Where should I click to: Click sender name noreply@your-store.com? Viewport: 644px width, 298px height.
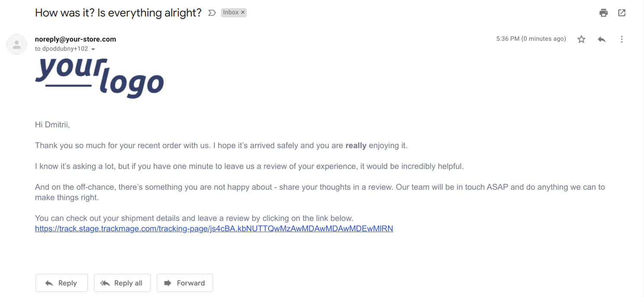click(x=75, y=39)
